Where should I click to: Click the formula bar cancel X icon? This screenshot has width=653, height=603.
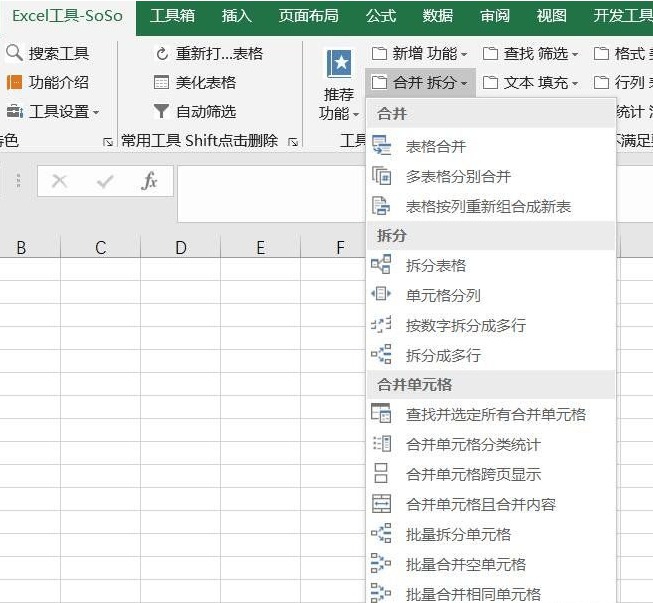click(60, 181)
